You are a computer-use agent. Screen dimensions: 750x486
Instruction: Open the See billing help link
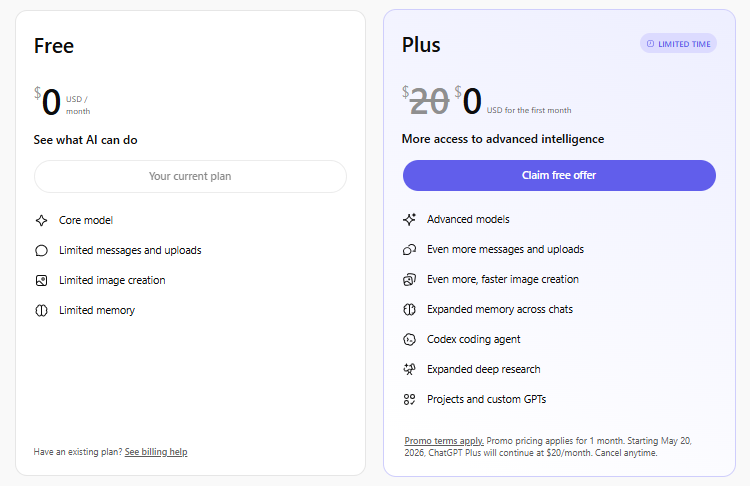156,452
